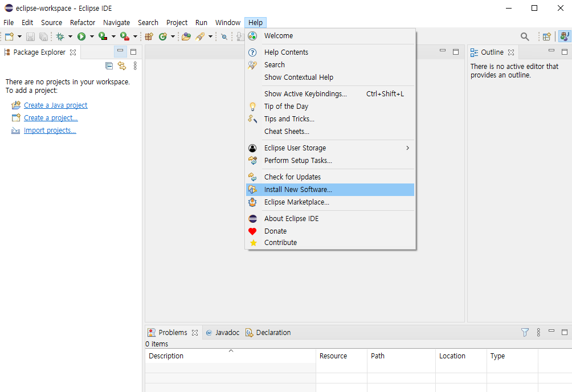Expand the Coverage dropdown arrow
The width and height of the screenshot is (572, 392).
pyautogui.click(x=113, y=36)
